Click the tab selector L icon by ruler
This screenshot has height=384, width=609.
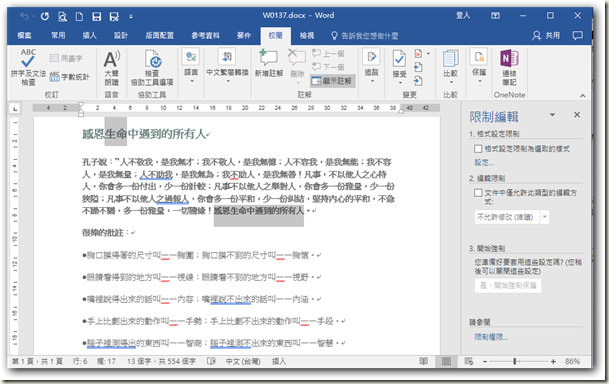[15, 109]
